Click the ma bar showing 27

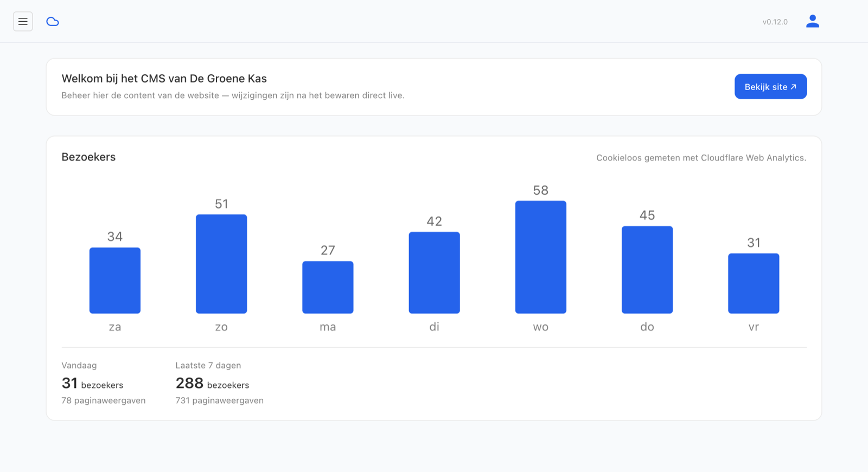click(x=328, y=288)
